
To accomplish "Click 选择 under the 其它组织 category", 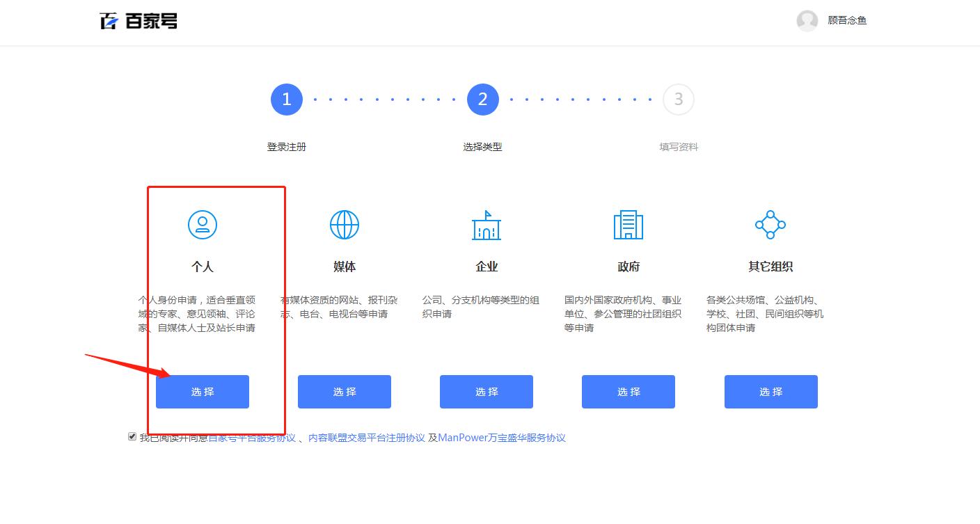I will tap(770, 392).
